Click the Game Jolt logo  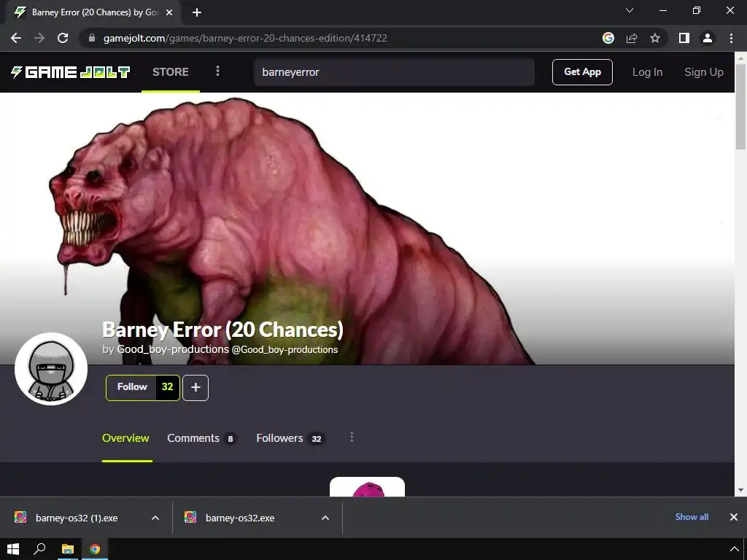[71, 72]
